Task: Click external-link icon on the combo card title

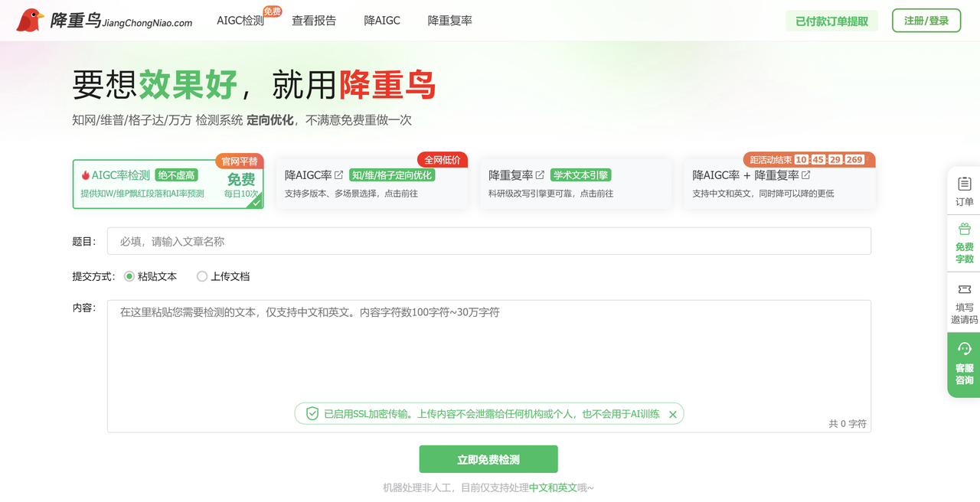Action: [x=805, y=175]
